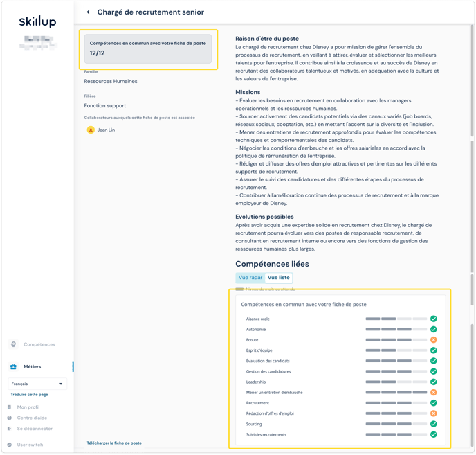Image resolution: width=476 pixels, height=455 pixels.
Task: Click the Centre d'aide question mark icon
Action: click(x=10, y=418)
